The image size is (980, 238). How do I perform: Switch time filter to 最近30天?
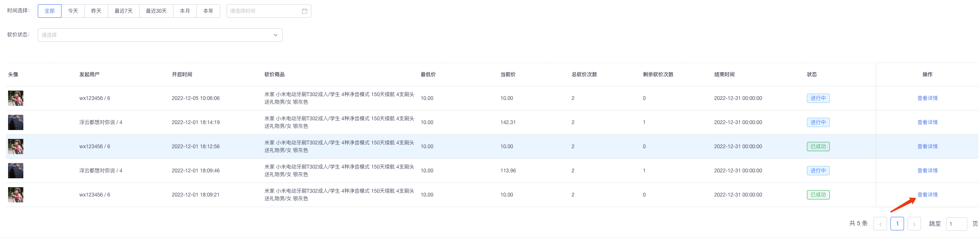click(156, 11)
